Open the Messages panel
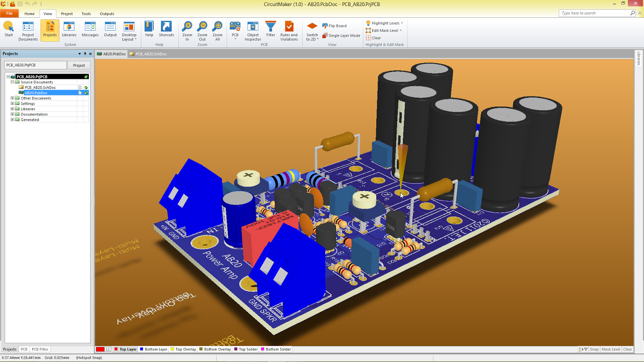Image resolution: width=644 pixels, height=362 pixels. pyautogui.click(x=90, y=30)
